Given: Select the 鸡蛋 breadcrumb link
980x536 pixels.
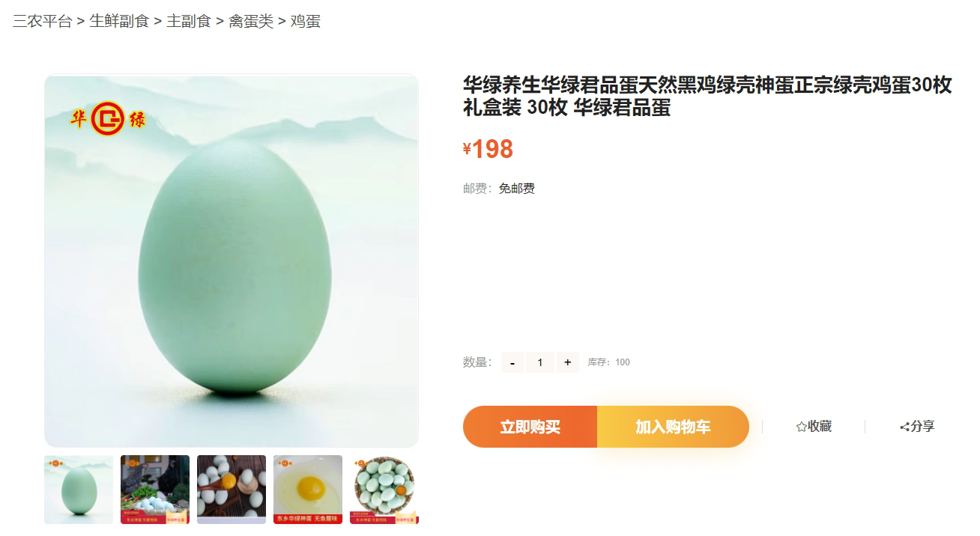Looking at the screenshot, I should tap(306, 21).
